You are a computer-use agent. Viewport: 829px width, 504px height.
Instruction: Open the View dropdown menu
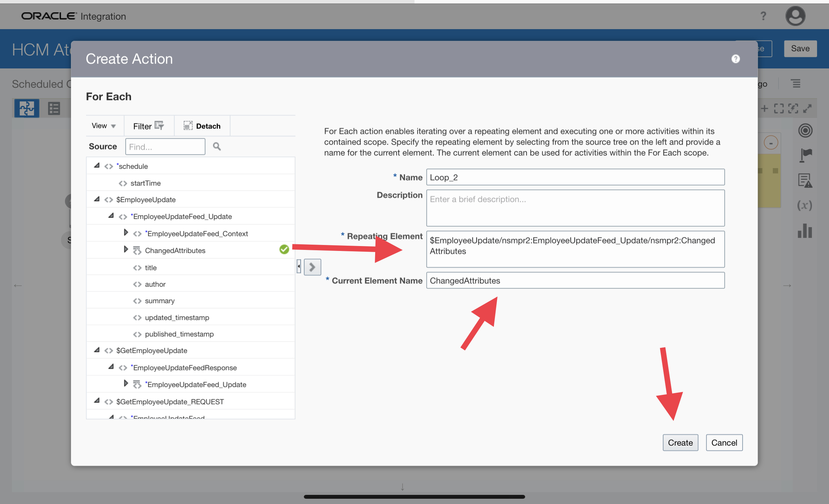pos(104,126)
